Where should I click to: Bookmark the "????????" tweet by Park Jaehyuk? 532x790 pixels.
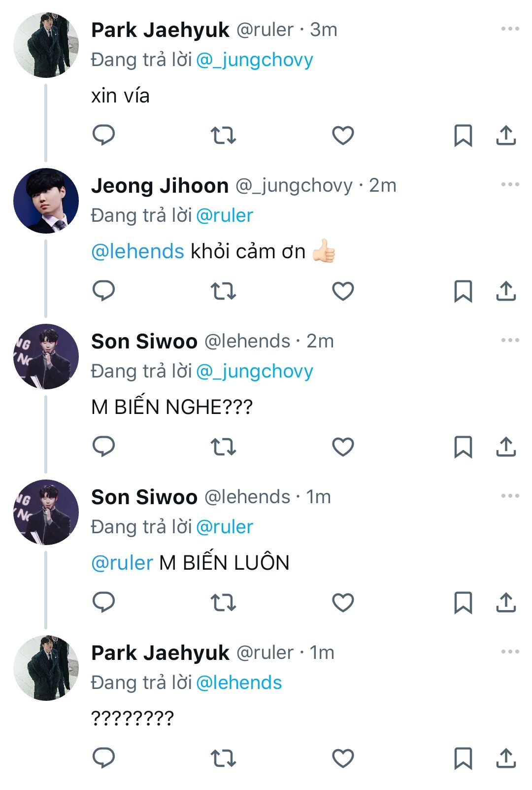463,758
